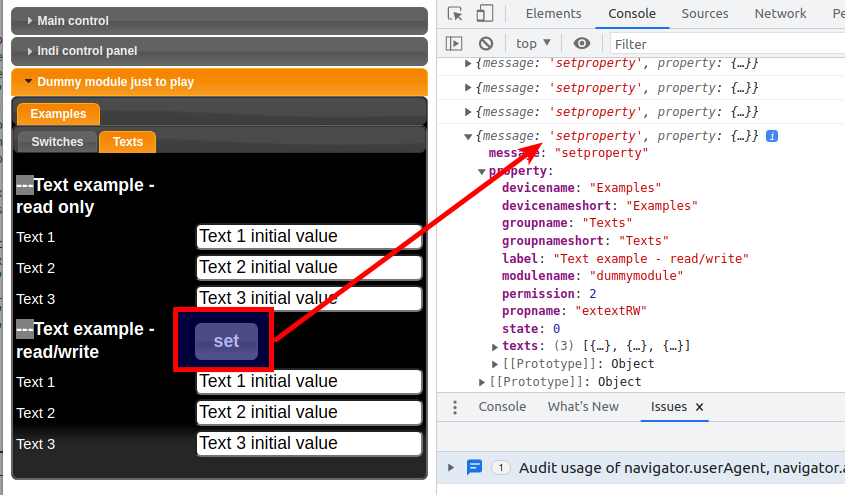Click the label "Text example - read/write" value
The height and width of the screenshot is (495, 845).
pyautogui.click(x=651, y=259)
